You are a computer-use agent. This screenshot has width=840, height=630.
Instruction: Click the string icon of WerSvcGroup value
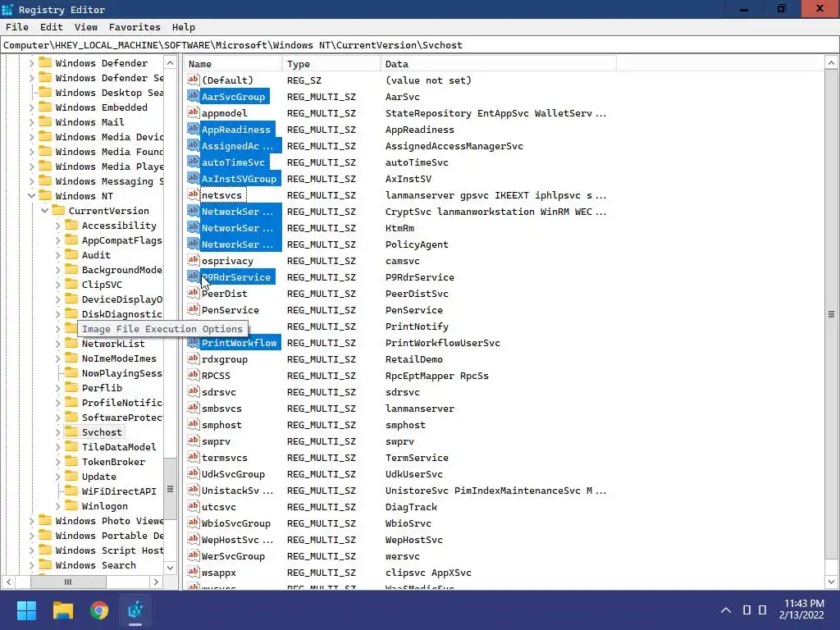193,555
